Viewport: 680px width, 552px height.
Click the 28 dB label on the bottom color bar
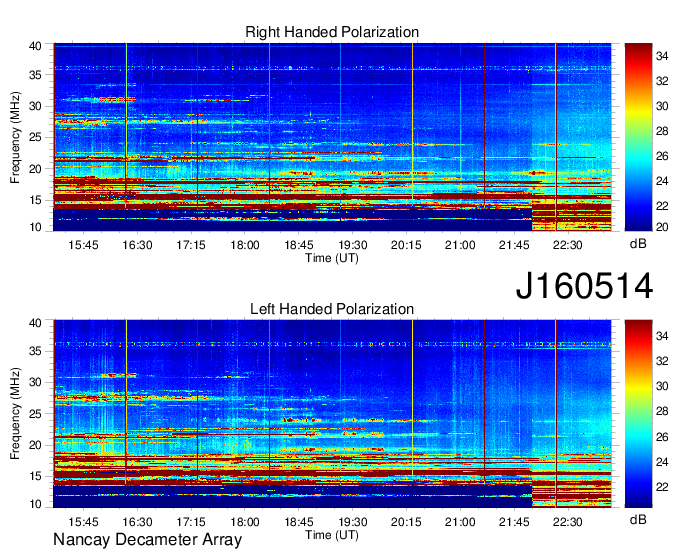pos(662,411)
